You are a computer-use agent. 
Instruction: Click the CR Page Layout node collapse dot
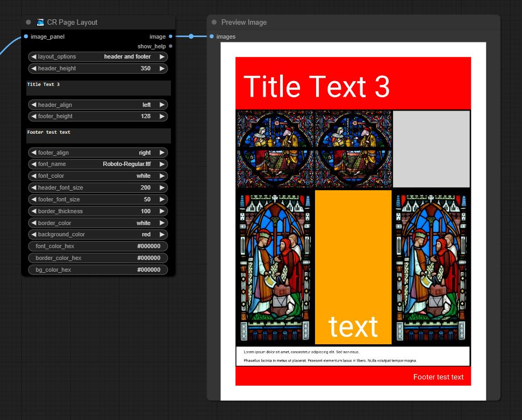(28, 23)
